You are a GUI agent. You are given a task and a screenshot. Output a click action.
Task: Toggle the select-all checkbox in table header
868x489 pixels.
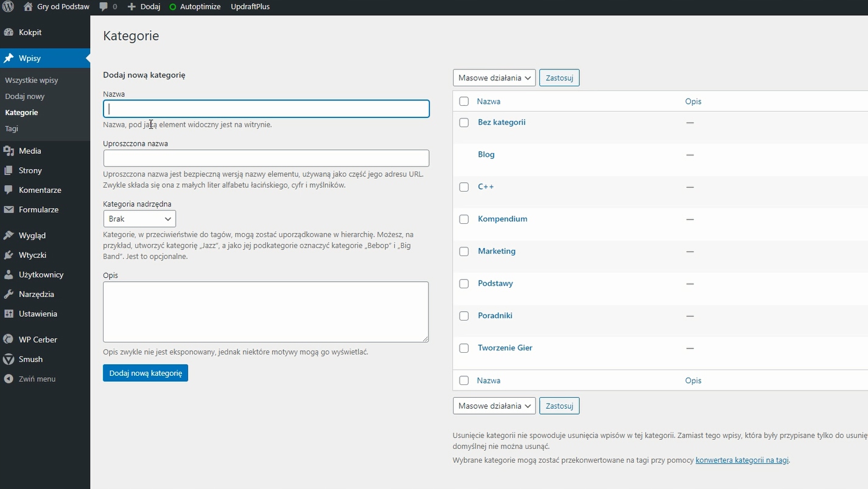(x=464, y=102)
